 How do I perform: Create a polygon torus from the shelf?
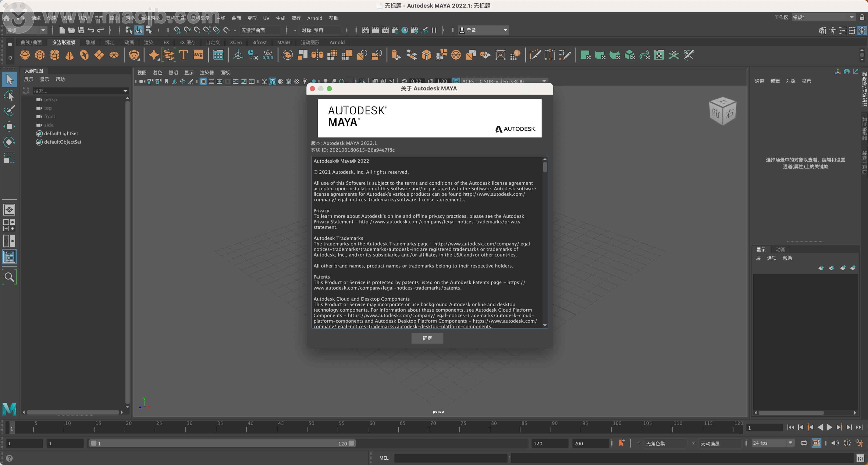pos(84,55)
